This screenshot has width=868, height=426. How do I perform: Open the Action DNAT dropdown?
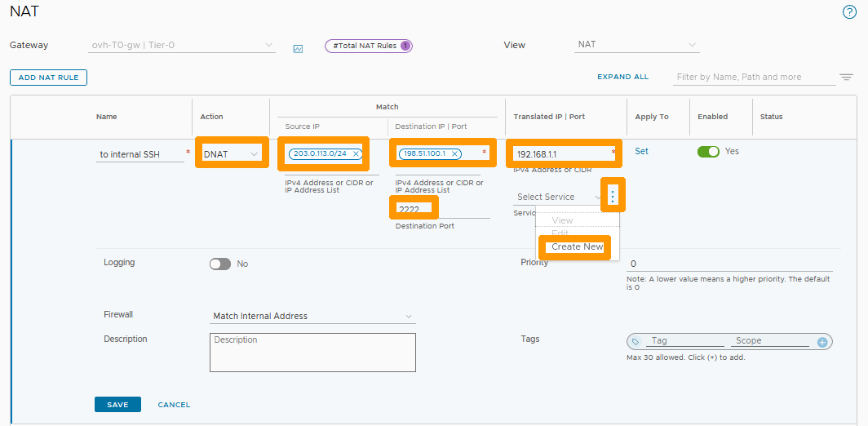(x=232, y=153)
